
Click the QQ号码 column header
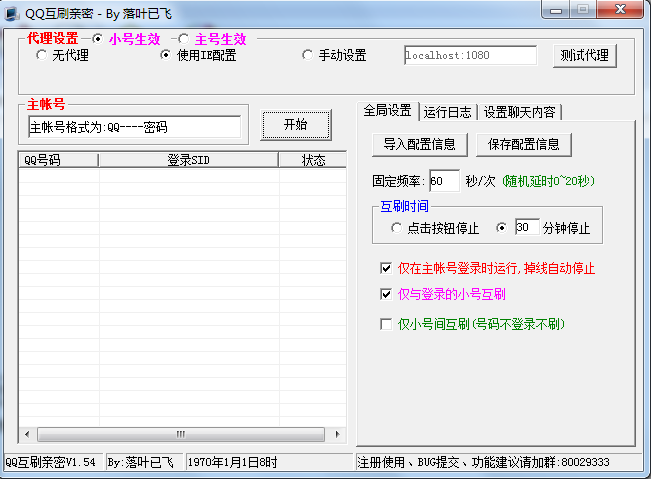59,160
